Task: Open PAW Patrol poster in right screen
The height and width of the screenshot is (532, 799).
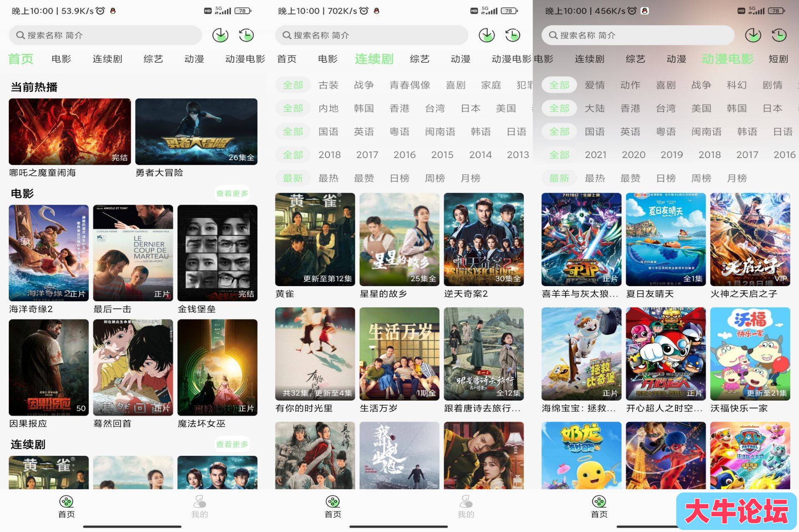Action: point(750,455)
